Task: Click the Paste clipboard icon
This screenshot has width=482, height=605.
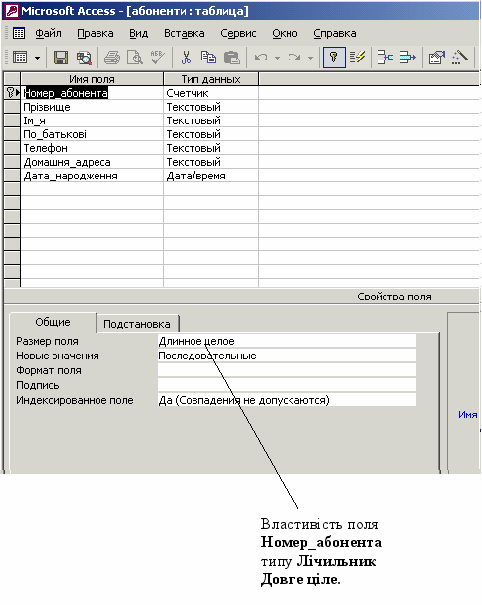Action: tap(232, 57)
